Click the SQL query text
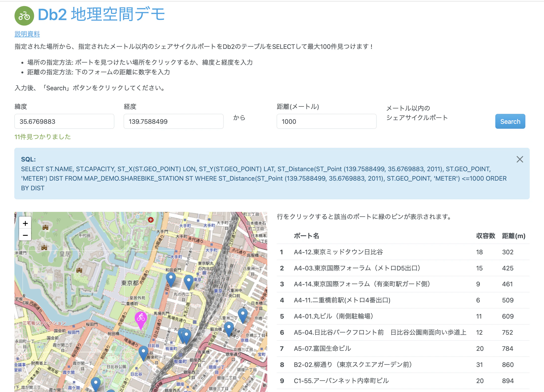Image resolution: width=544 pixels, height=392 pixels. pyautogui.click(x=264, y=178)
